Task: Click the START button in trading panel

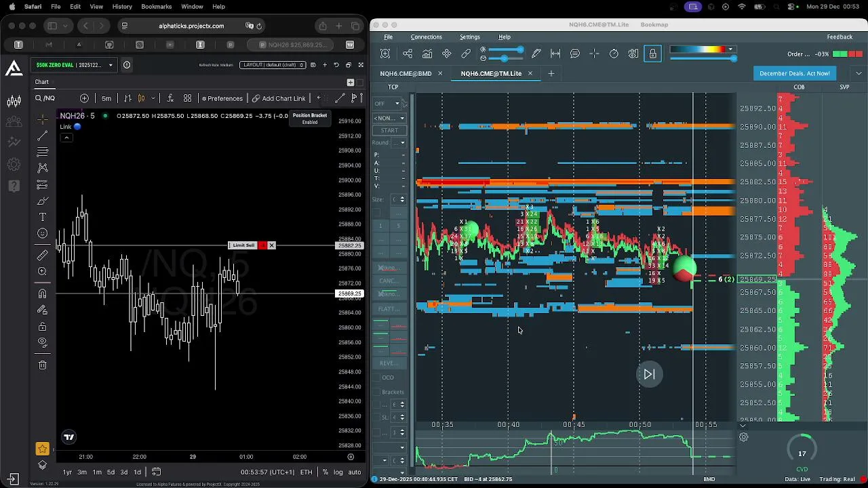Action: coord(389,130)
